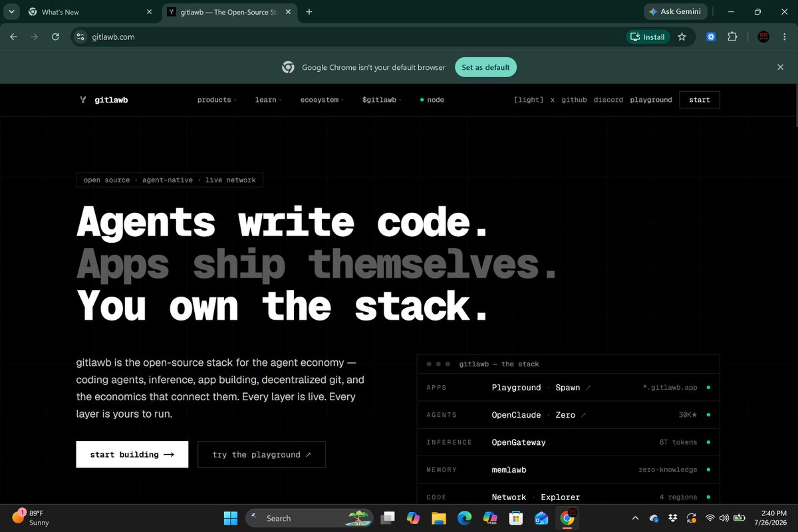Go back with the browser back arrow

pos(13,37)
